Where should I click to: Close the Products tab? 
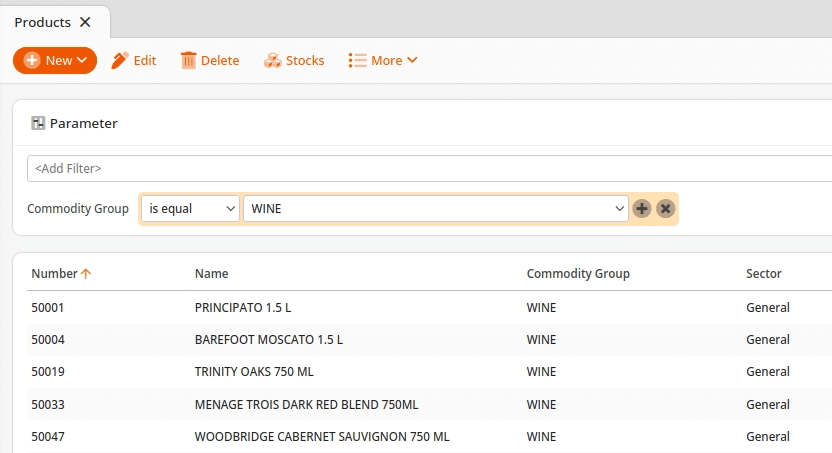coord(85,22)
